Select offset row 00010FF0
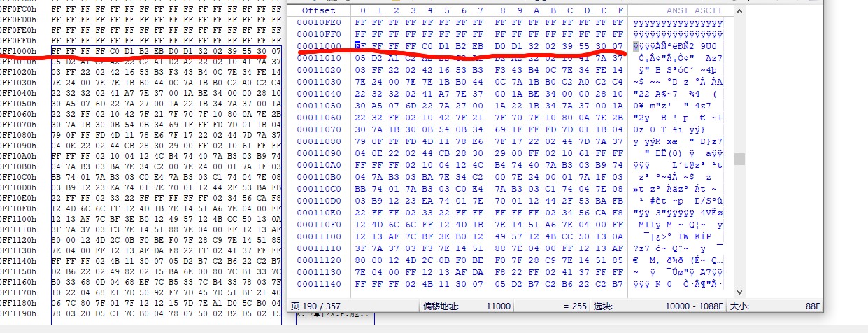Image resolution: width=868 pixels, height=333 pixels. 319,34
